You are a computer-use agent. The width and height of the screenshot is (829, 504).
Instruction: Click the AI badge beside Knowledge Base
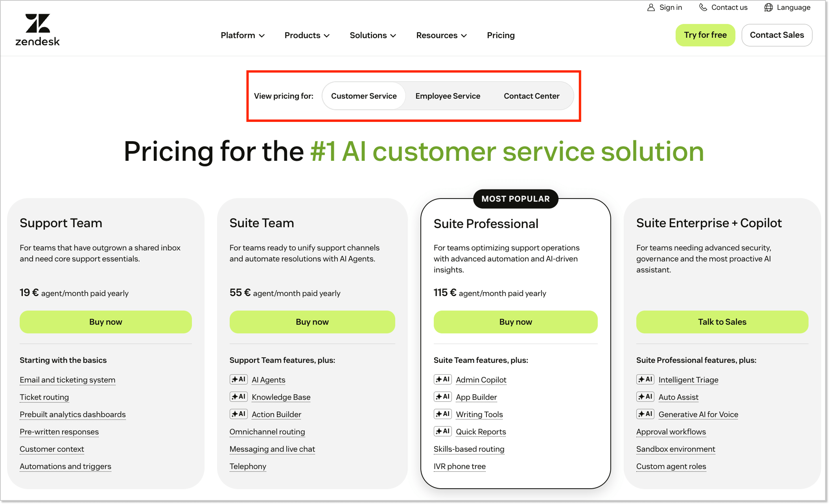pyautogui.click(x=239, y=397)
